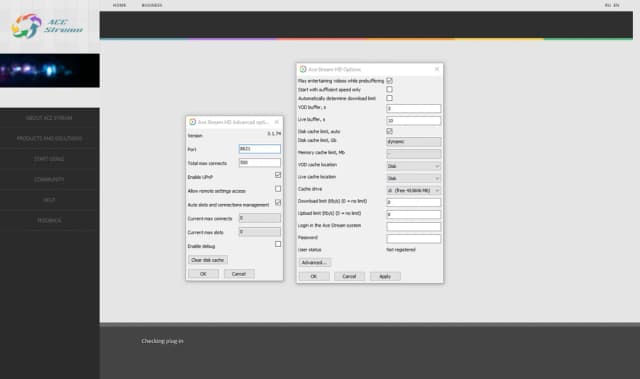Enable Start with sufficient speed only
The width and height of the screenshot is (640, 379).
pos(389,89)
